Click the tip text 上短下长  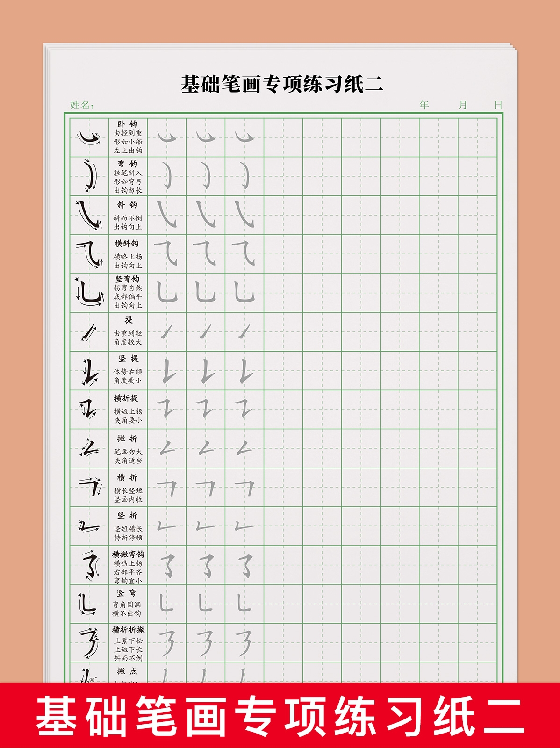[128, 649]
